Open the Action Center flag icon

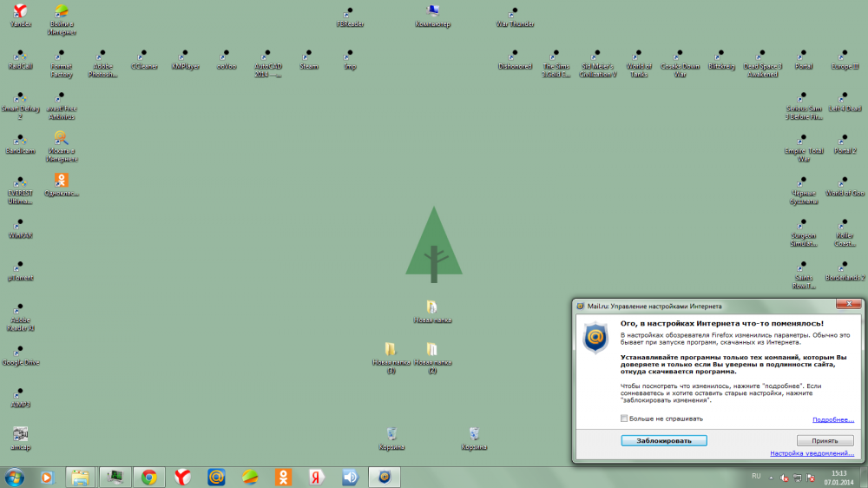point(811,478)
